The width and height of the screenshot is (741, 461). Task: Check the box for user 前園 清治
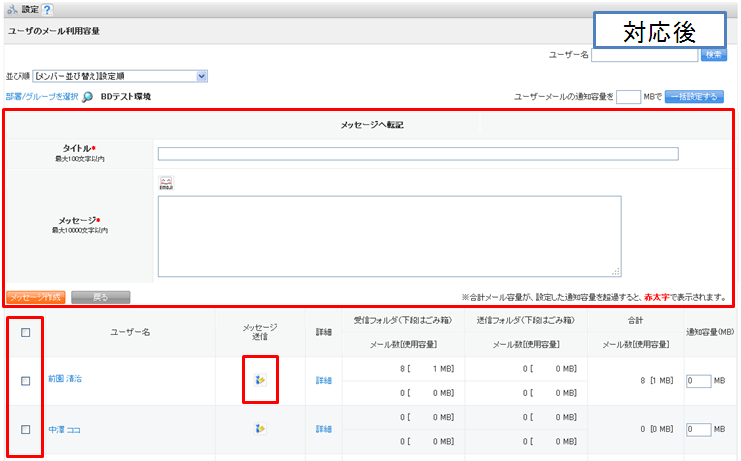tap(26, 380)
